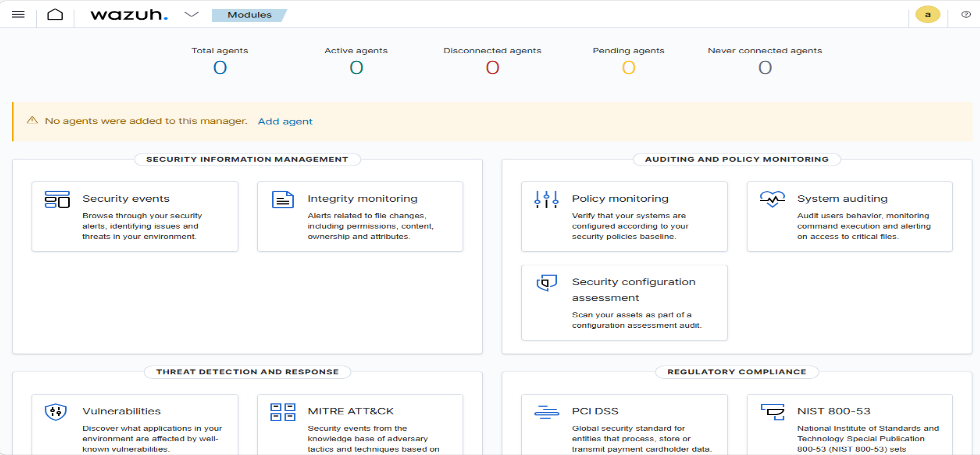
Task: Open the user avatar 'a' menu
Action: pyautogui.click(x=927, y=15)
